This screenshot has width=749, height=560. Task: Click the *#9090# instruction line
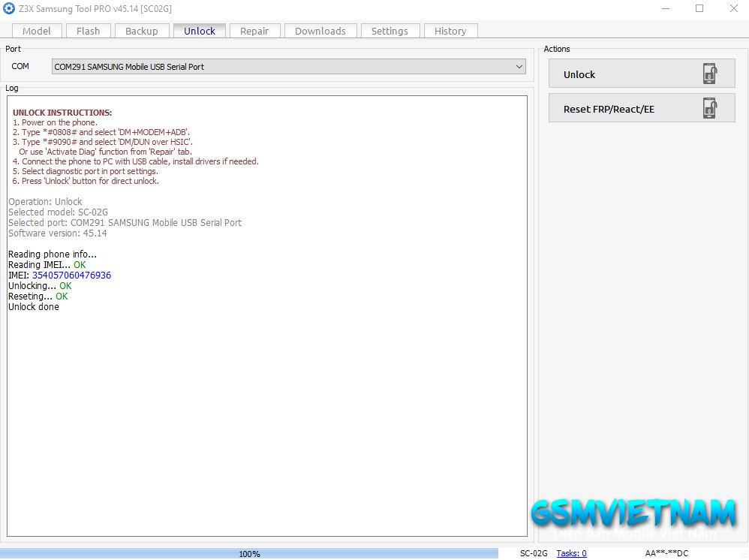tap(102, 142)
